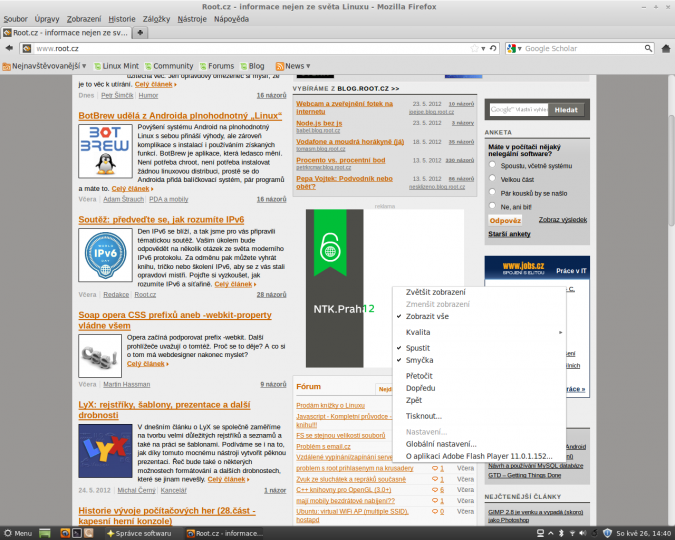Click the CSS article thumbnail image

[x=100, y=356]
